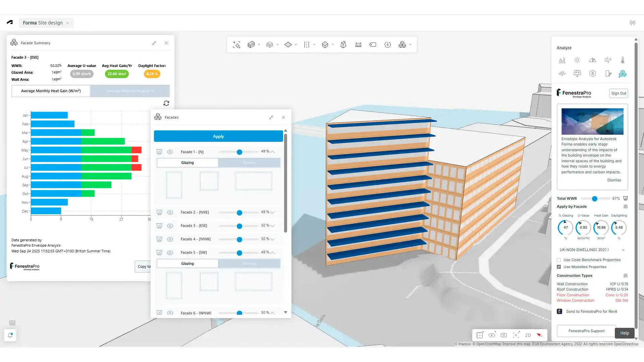The width and height of the screenshot is (644, 362).
Task: Click the extensions cubes toolbar icon
Action: coord(402,45)
